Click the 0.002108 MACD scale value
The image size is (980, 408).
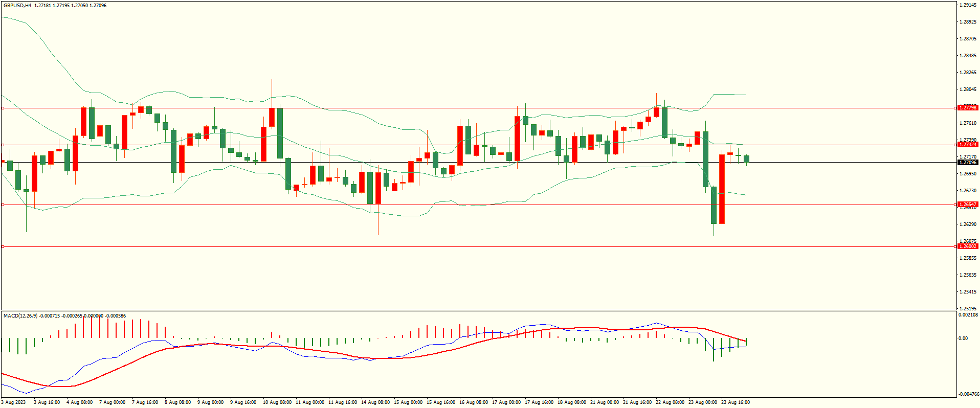tap(969, 315)
